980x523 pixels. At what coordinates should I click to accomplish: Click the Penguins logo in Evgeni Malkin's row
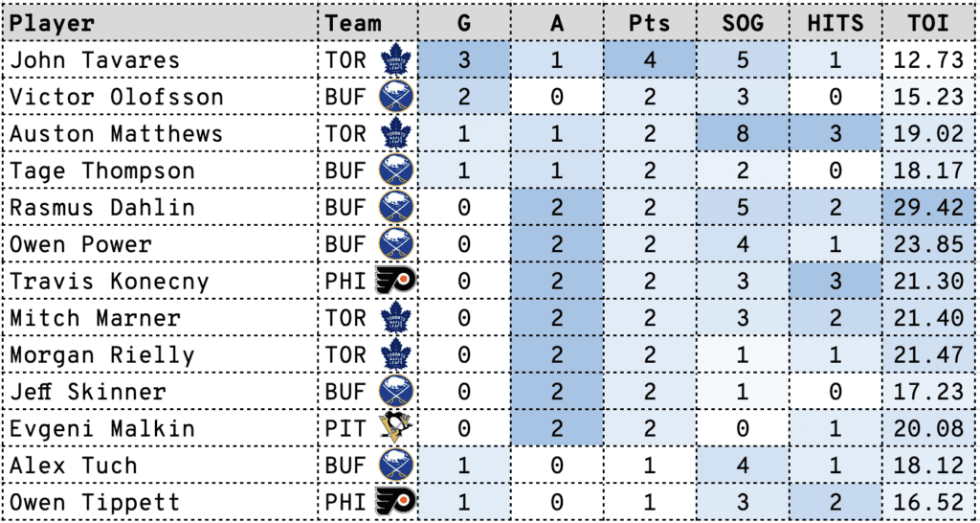[395, 429]
